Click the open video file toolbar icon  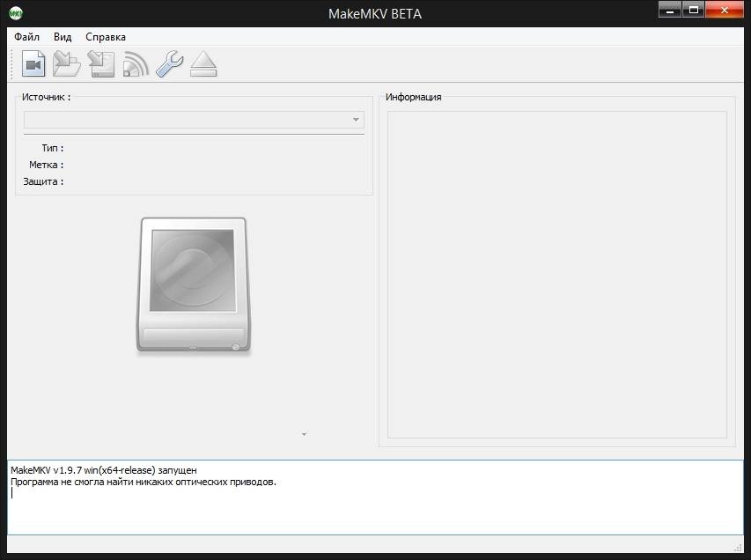[33, 63]
